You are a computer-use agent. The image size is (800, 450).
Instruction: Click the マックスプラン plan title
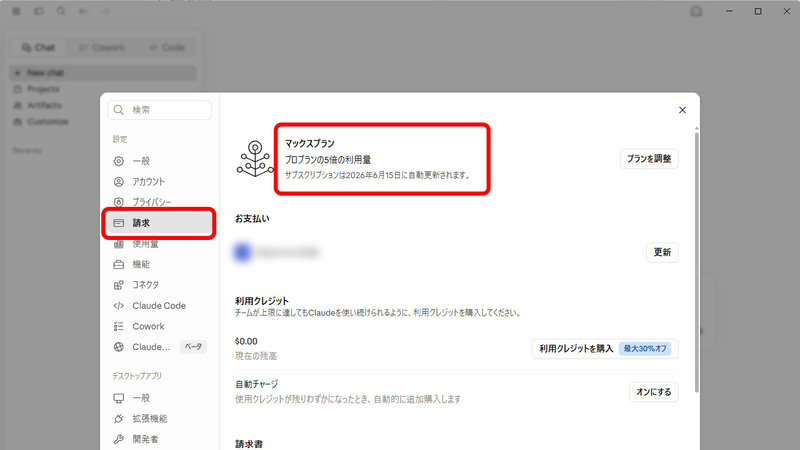[x=310, y=143]
